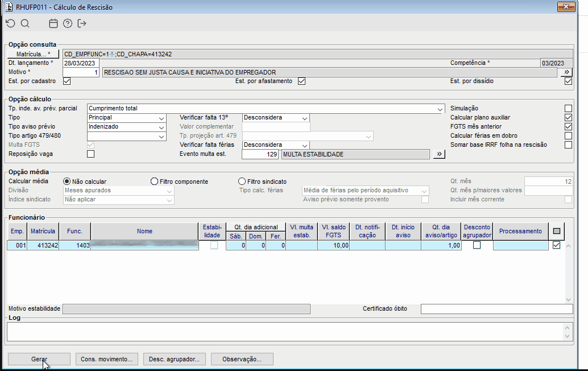Click the Processamento cell in row
The height and width of the screenshot is (371, 588).
(520, 245)
